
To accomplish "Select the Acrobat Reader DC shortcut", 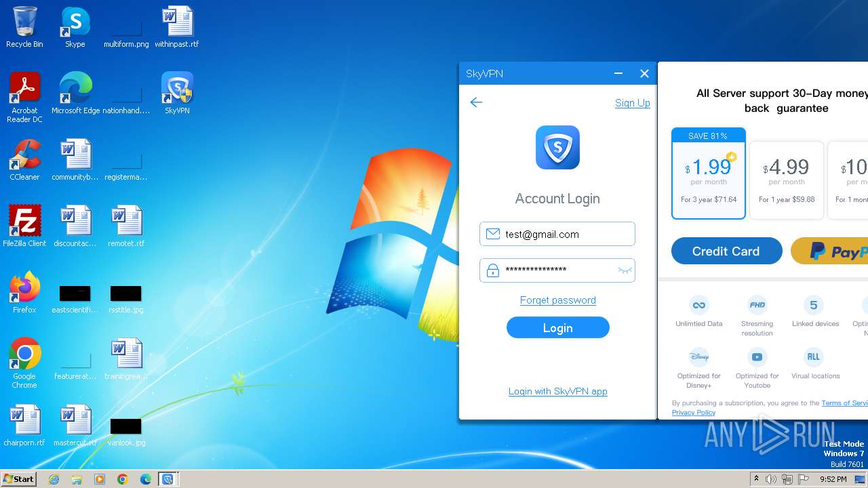I will pos(24,98).
